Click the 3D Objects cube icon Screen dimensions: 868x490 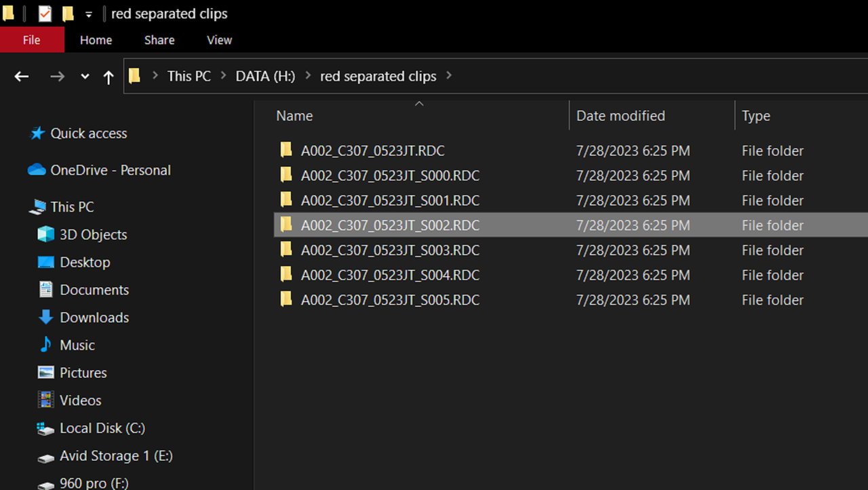coord(45,235)
